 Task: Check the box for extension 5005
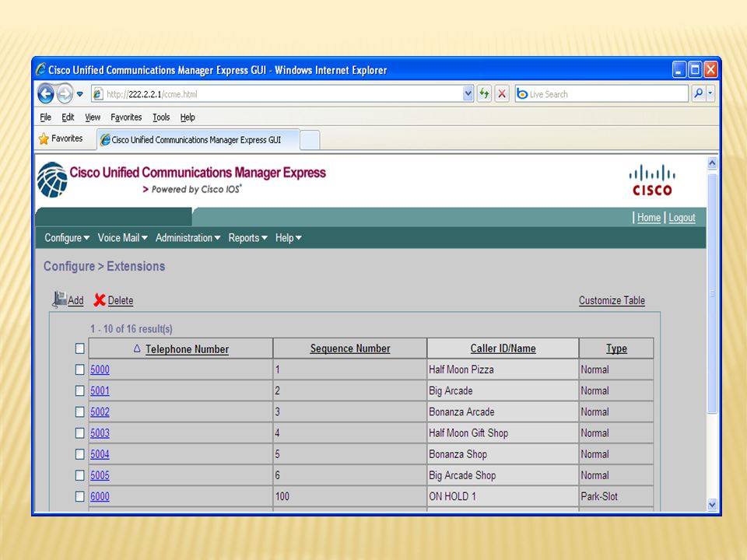coord(79,475)
